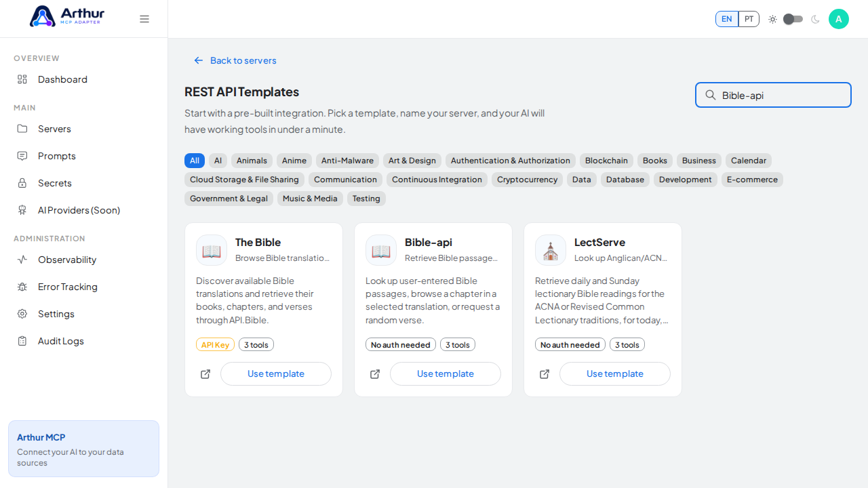Click the Bible-api book thumbnail icon
This screenshot has height=488, width=868.
pos(381,250)
